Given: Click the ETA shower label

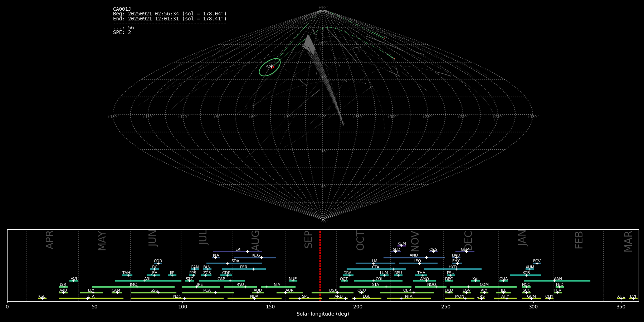Looking at the screenshot, I should (x=91, y=296).
